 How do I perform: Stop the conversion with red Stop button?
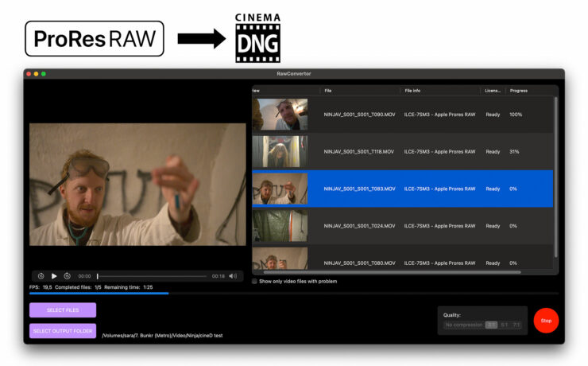tap(546, 321)
